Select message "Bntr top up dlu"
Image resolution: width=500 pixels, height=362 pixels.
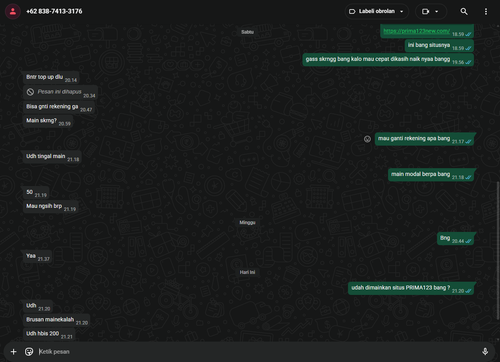pyautogui.click(x=51, y=77)
